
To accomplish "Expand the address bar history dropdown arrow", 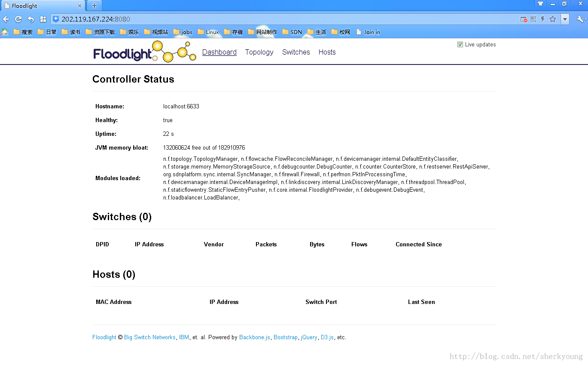I will pos(565,19).
